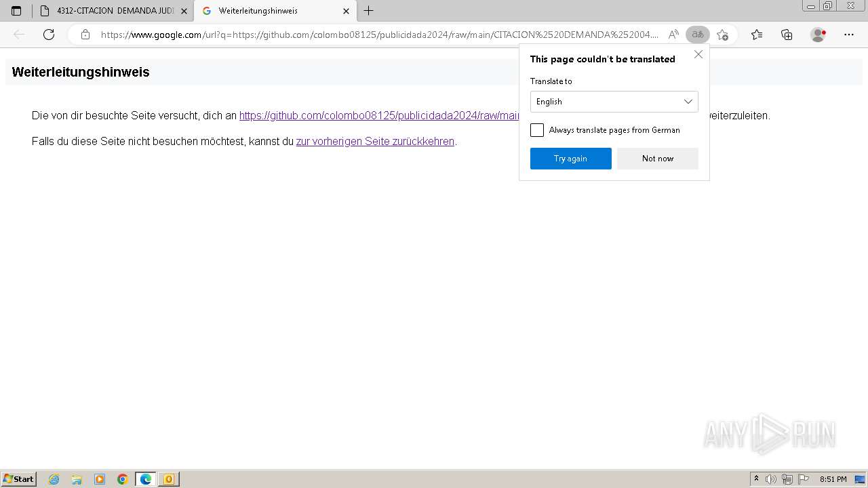868x488 pixels.
Task: Open the tab actions menu icon
Action: (x=16, y=11)
